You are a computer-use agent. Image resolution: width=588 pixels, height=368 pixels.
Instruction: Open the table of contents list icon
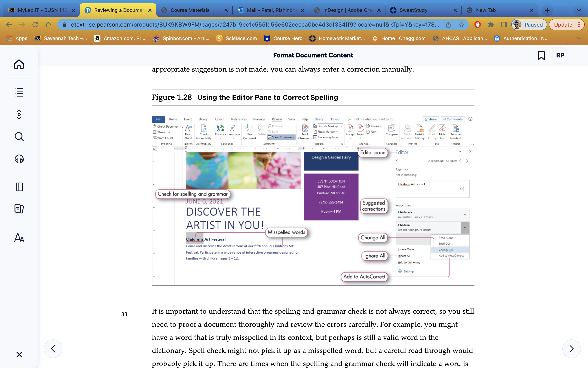coord(19,92)
